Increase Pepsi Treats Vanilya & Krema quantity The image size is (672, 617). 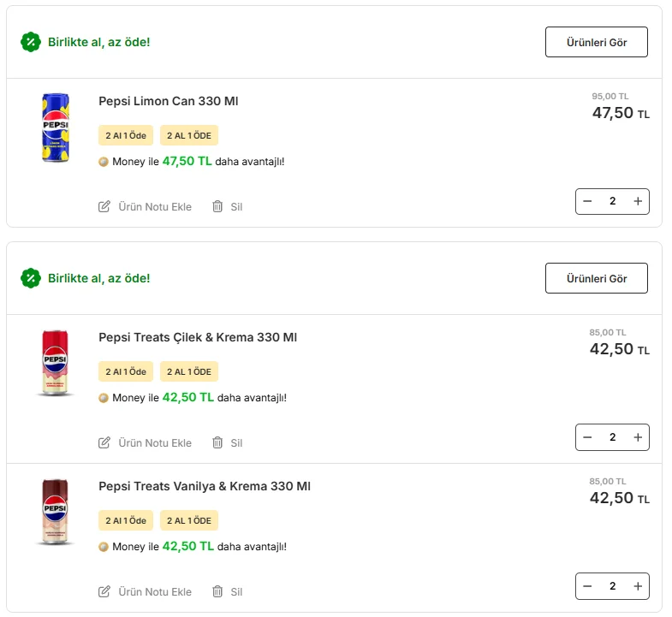pyautogui.click(x=638, y=586)
